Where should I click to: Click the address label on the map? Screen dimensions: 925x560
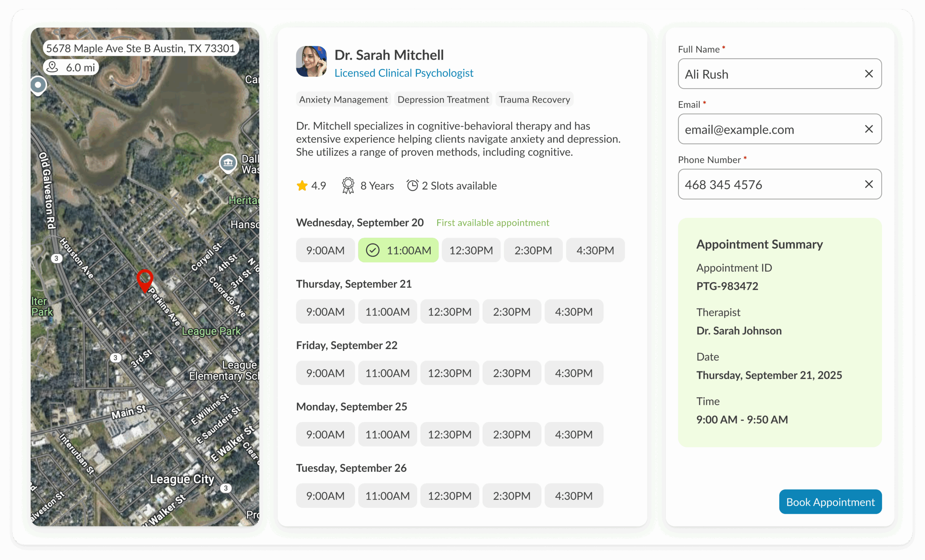tap(141, 48)
